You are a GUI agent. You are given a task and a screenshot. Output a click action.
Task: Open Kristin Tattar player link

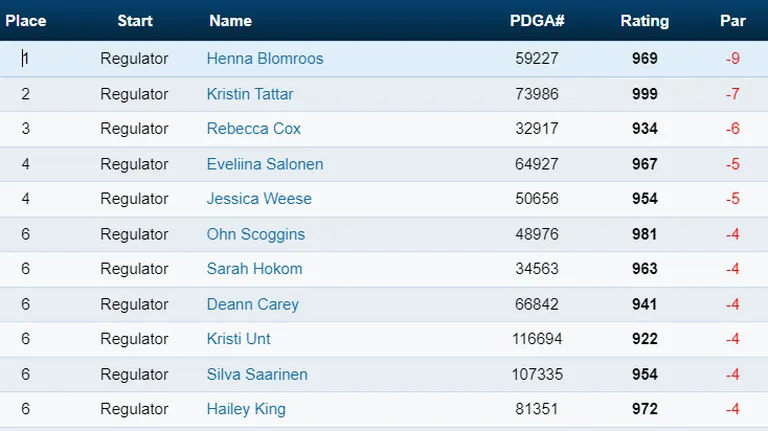pos(250,94)
